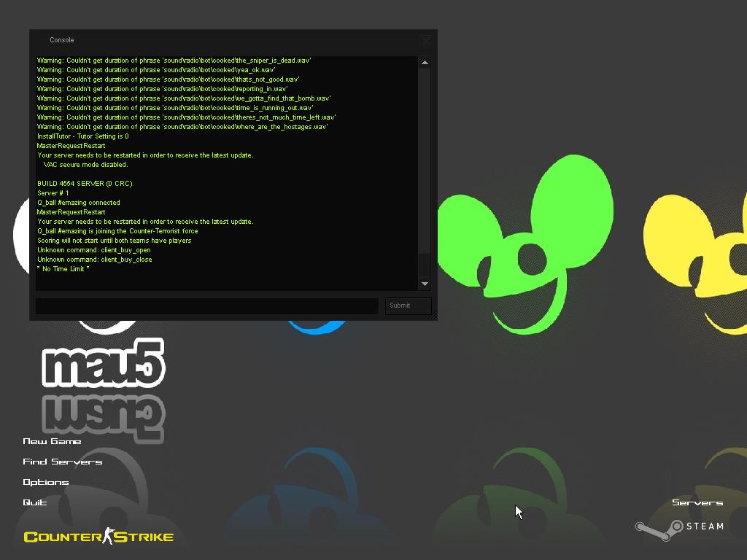
Task: Click the line about joining Counter-Terrorist force
Action: point(117,231)
